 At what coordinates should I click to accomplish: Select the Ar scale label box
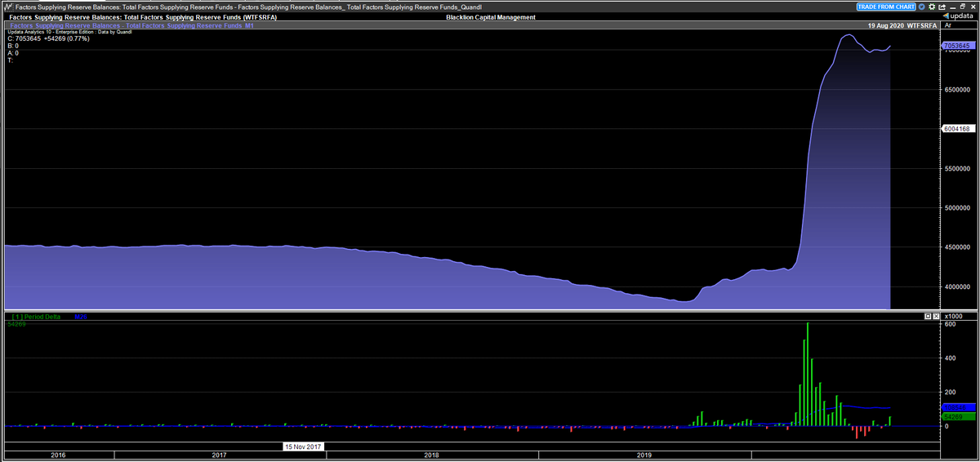click(x=960, y=25)
